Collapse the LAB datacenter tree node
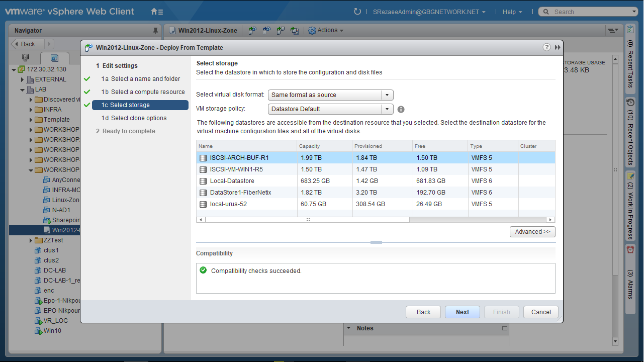Viewport: 644px width, 362px height. click(x=23, y=89)
